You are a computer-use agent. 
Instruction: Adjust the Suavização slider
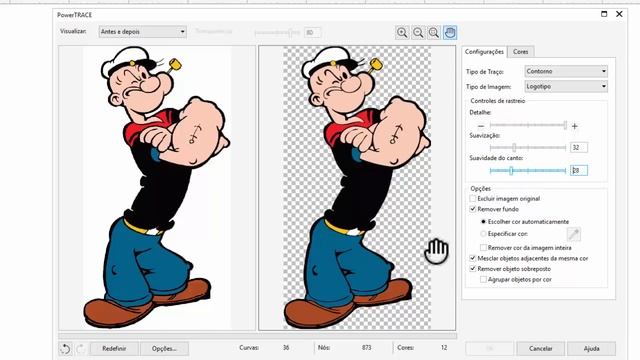point(528,147)
